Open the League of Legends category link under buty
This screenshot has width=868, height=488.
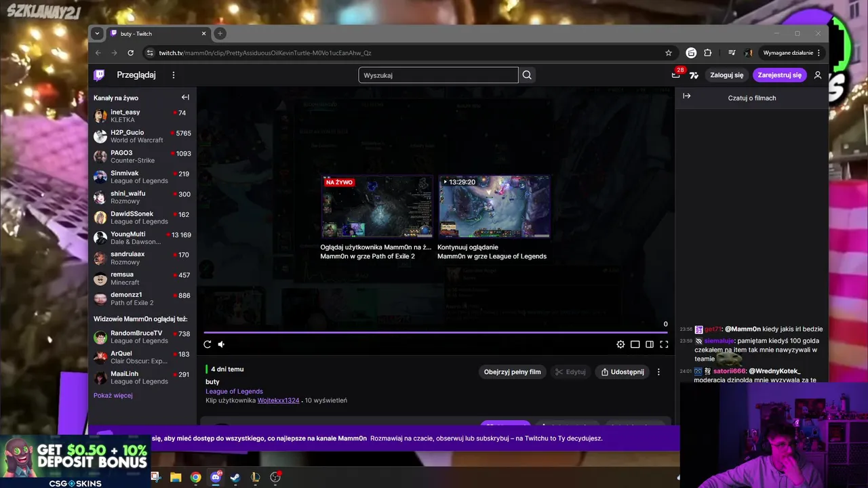coord(234,391)
